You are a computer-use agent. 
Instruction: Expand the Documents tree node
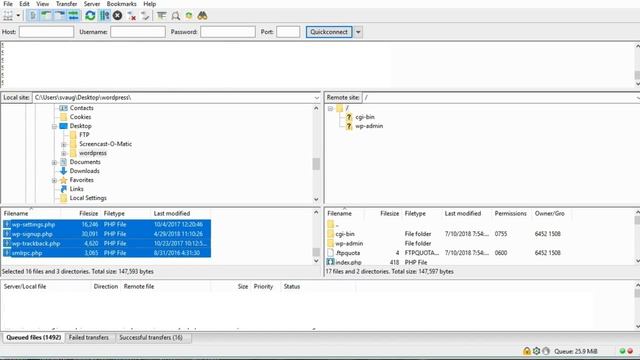point(54,162)
